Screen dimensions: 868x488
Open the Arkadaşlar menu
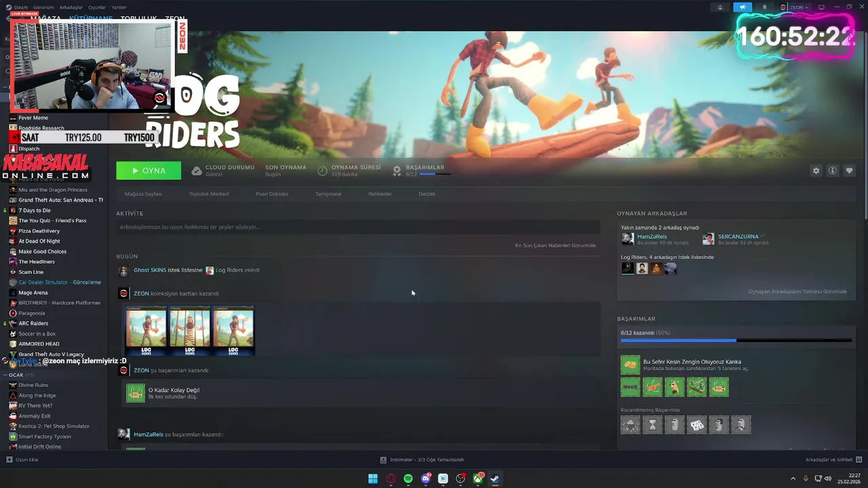(71, 7)
